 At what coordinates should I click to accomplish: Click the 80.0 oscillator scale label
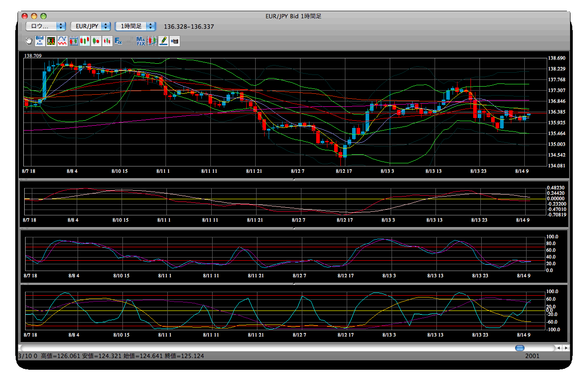pyautogui.click(x=552, y=244)
